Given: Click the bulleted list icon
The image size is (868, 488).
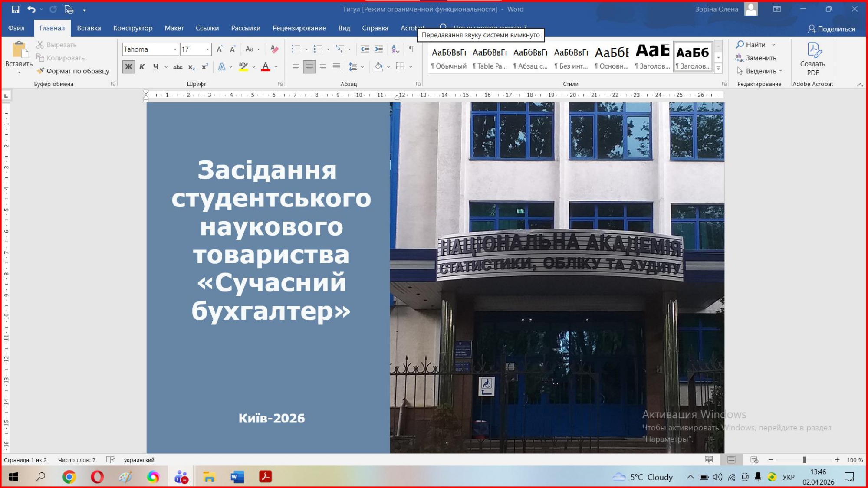Looking at the screenshot, I should tap(296, 49).
